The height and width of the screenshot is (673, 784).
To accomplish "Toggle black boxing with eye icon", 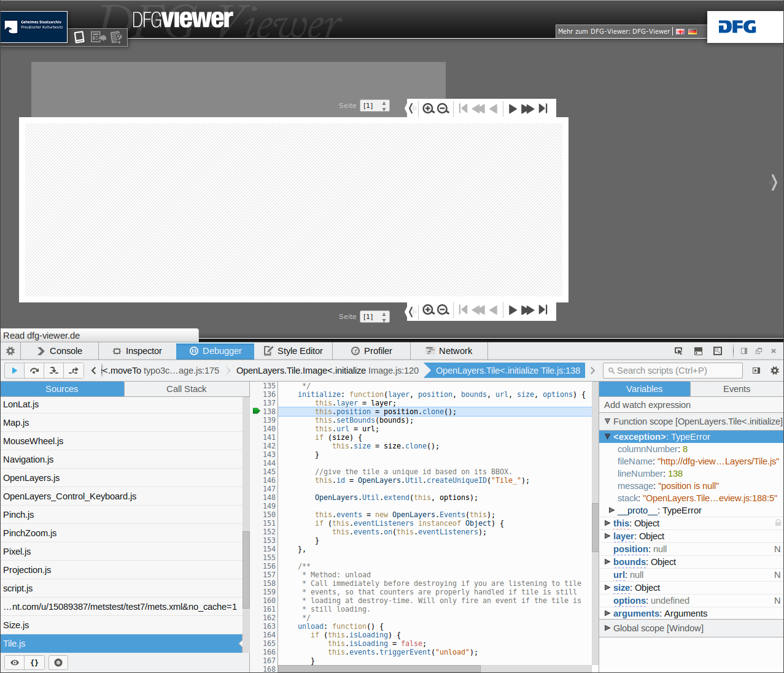I will (x=15, y=663).
